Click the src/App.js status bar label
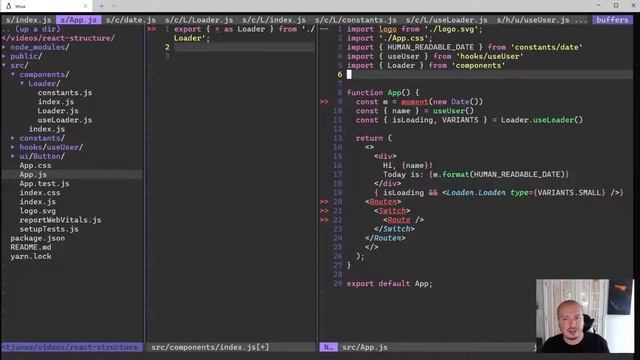Image resolution: width=640 pixels, height=360 pixels. click(x=364, y=347)
